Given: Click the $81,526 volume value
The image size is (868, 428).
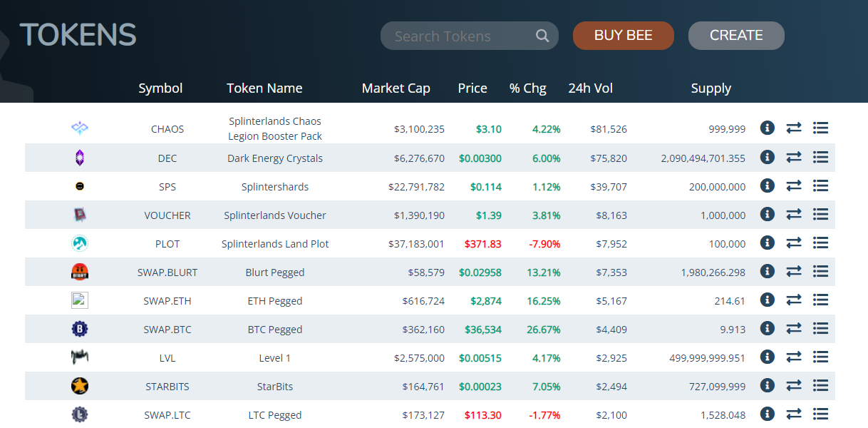Looking at the screenshot, I should pos(609,129).
